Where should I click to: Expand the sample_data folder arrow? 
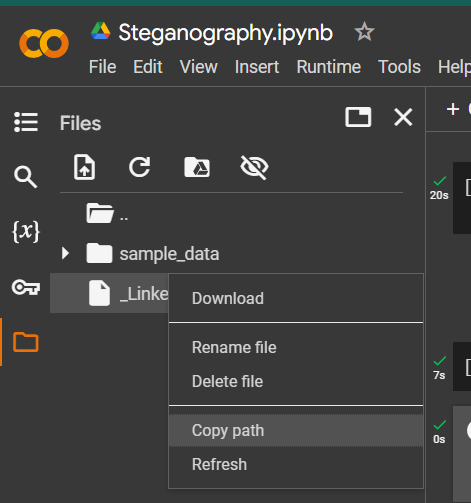click(x=65, y=253)
